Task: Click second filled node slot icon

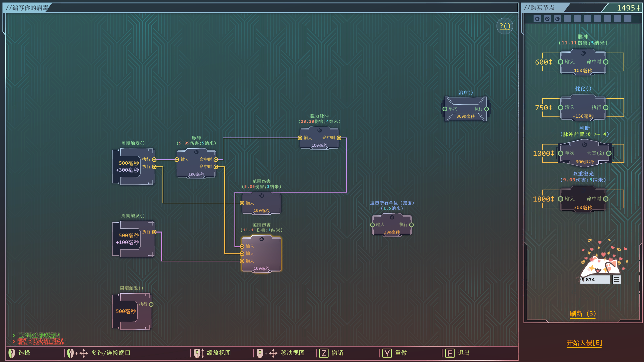Action: point(547,19)
